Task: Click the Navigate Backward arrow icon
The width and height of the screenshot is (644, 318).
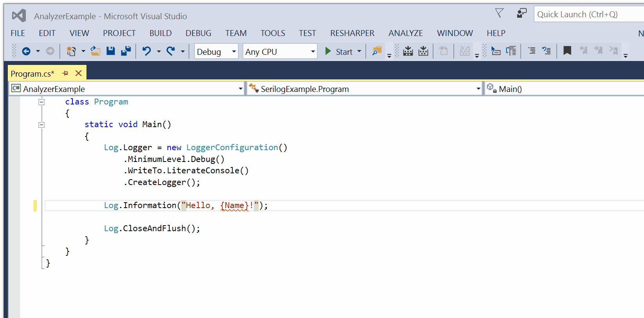Action: 26,51
